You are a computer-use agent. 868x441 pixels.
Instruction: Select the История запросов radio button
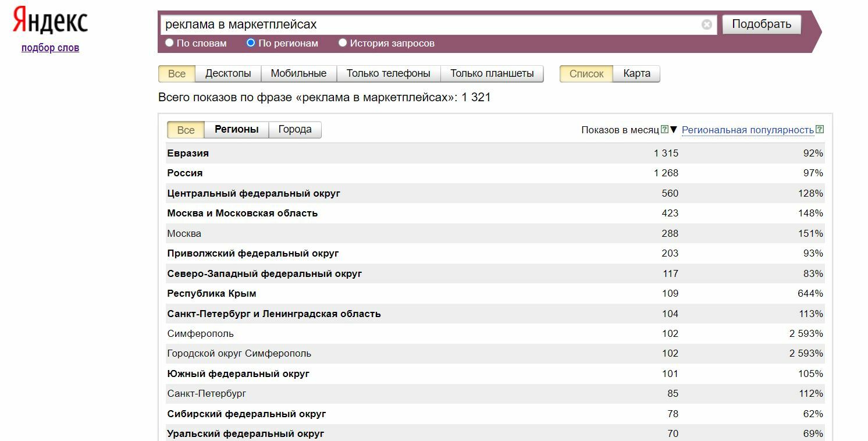pyautogui.click(x=343, y=42)
